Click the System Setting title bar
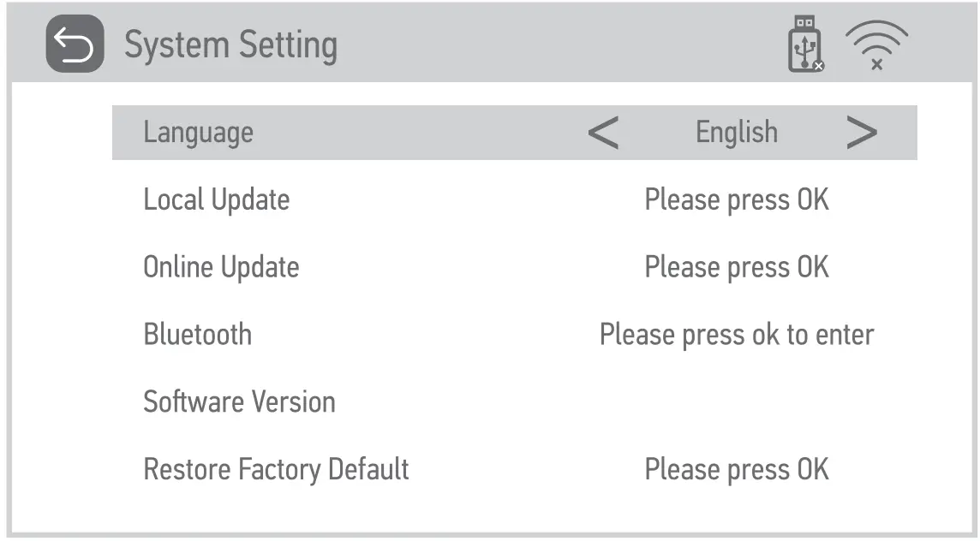Screen dimensions: 980x541 [231, 45]
